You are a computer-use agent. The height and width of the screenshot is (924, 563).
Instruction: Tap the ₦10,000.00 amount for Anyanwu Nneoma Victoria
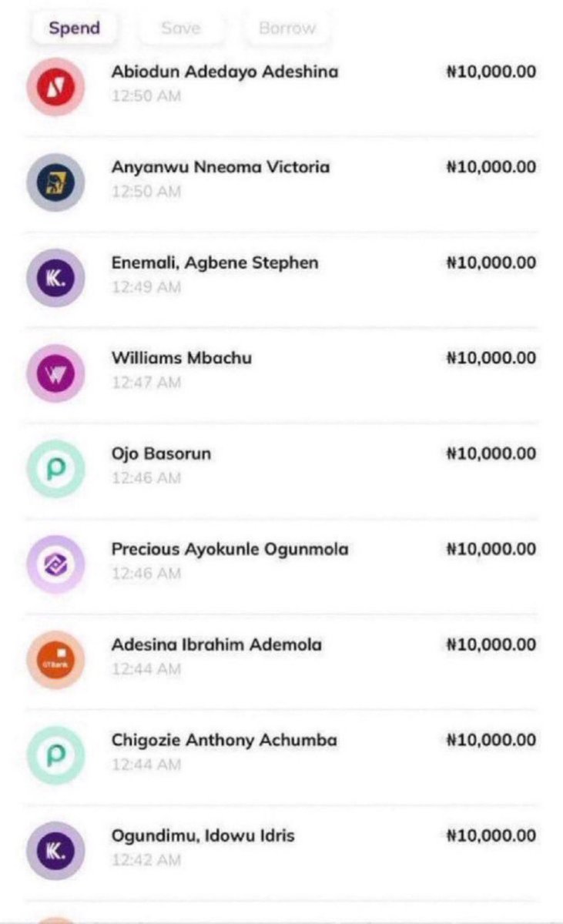(491, 167)
